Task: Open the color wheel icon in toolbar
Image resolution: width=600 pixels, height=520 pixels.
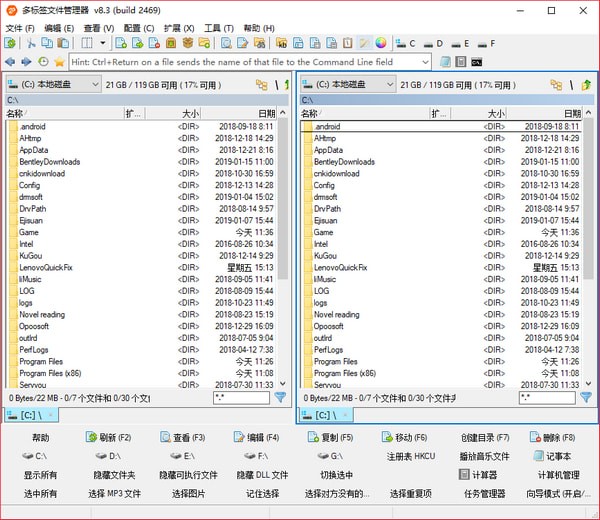Action: pyautogui.click(x=380, y=44)
